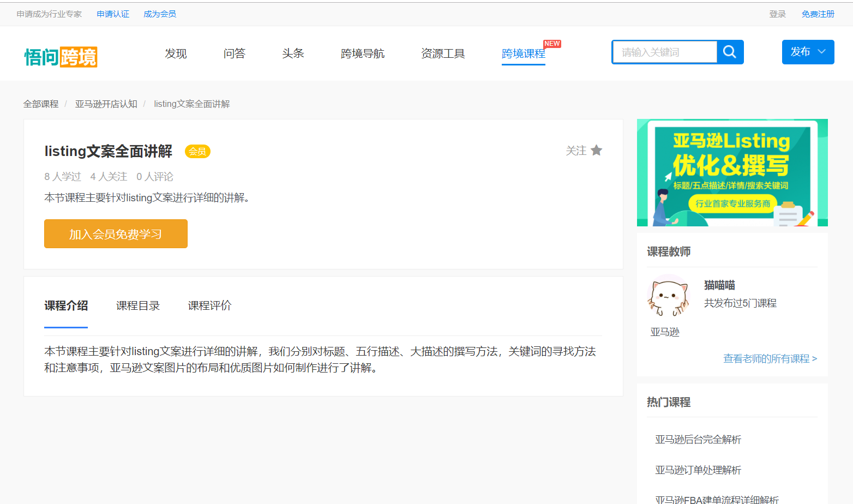The width and height of the screenshot is (853, 504).
Task: Switch to the 课程评价 tab
Action: point(210,306)
